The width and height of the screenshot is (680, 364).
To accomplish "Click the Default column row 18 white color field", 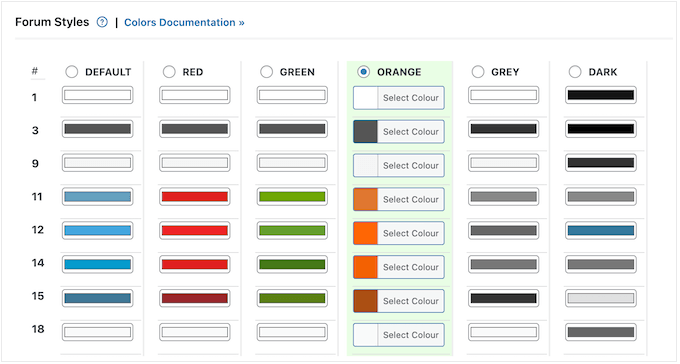I will (x=98, y=332).
